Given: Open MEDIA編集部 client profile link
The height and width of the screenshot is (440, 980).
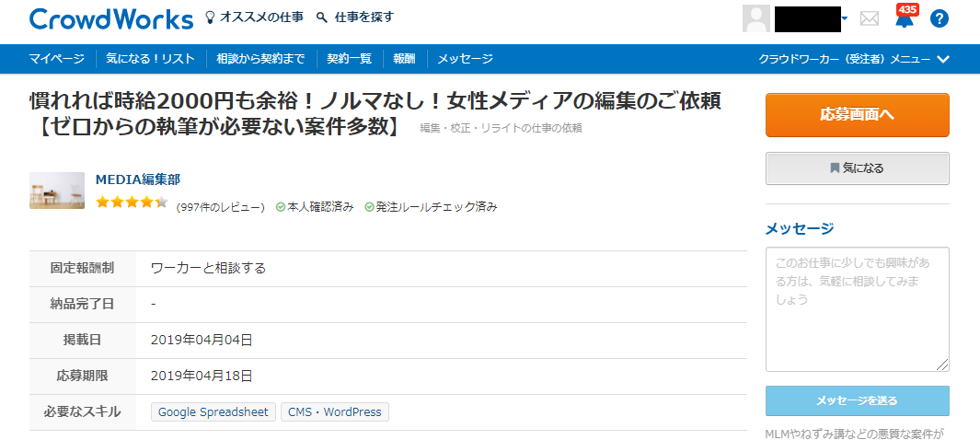Looking at the screenshot, I should pyautogui.click(x=137, y=180).
